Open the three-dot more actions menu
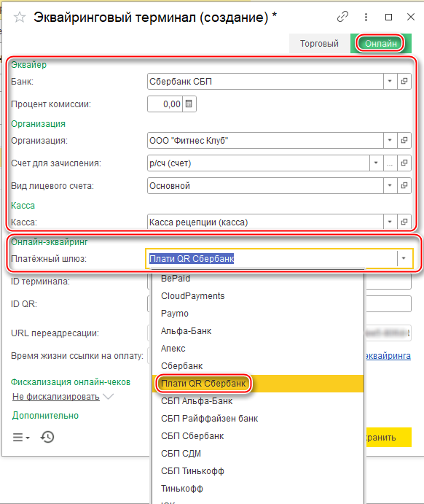The height and width of the screenshot is (504, 424). coord(366,17)
